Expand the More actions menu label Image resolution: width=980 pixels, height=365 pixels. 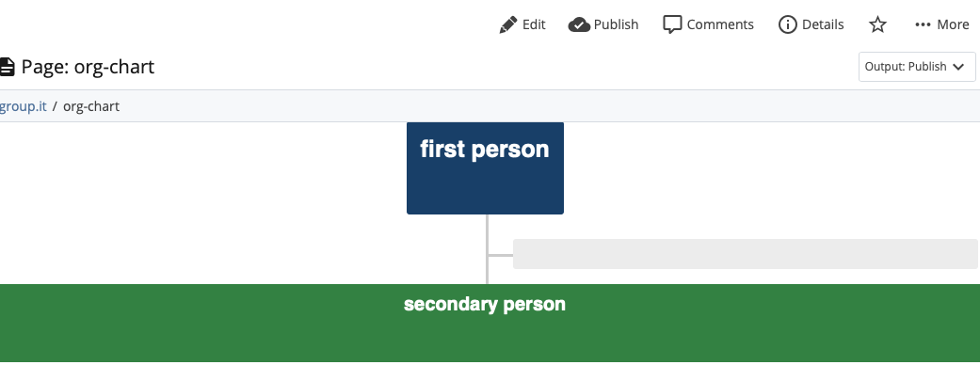pyautogui.click(x=953, y=24)
